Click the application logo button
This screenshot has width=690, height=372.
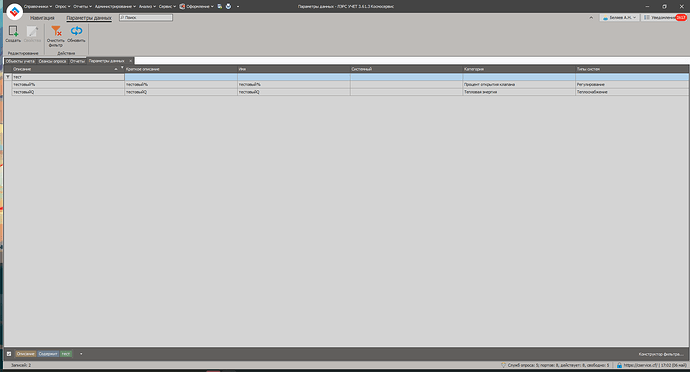click(x=15, y=12)
